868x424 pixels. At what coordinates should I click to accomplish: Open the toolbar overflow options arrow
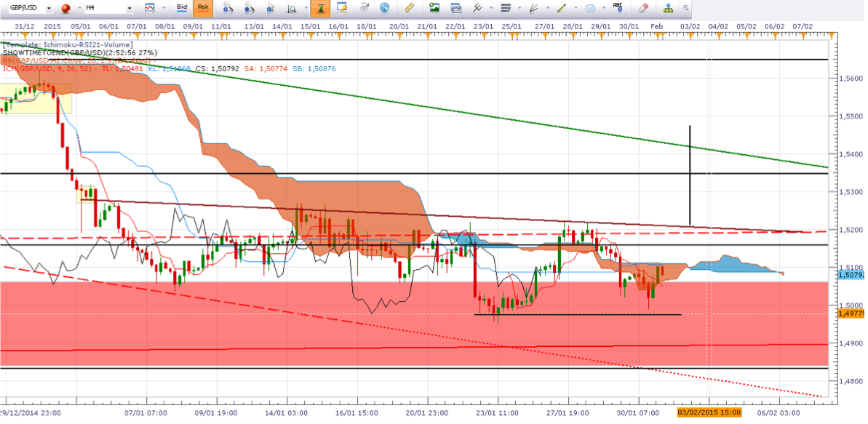(x=685, y=8)
